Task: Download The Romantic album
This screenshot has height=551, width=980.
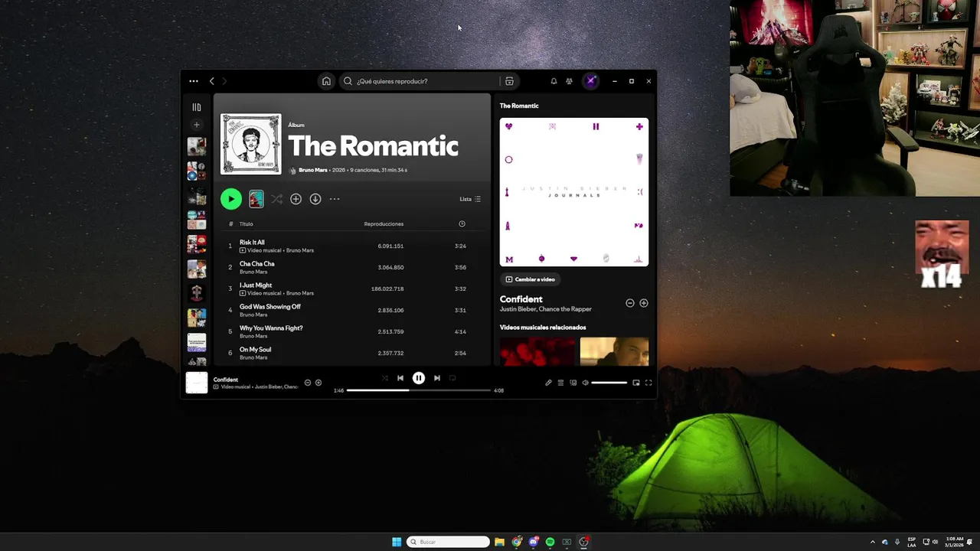Action: (315, 199)
